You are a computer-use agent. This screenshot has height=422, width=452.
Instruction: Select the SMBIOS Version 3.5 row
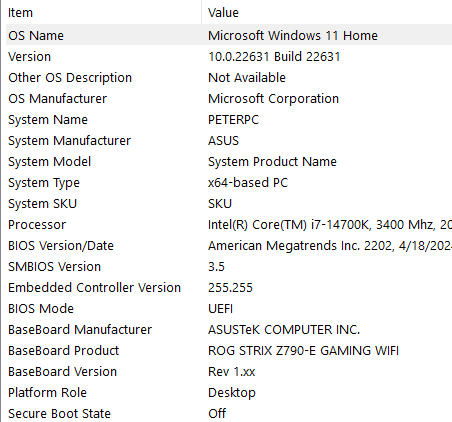point(229,266)
